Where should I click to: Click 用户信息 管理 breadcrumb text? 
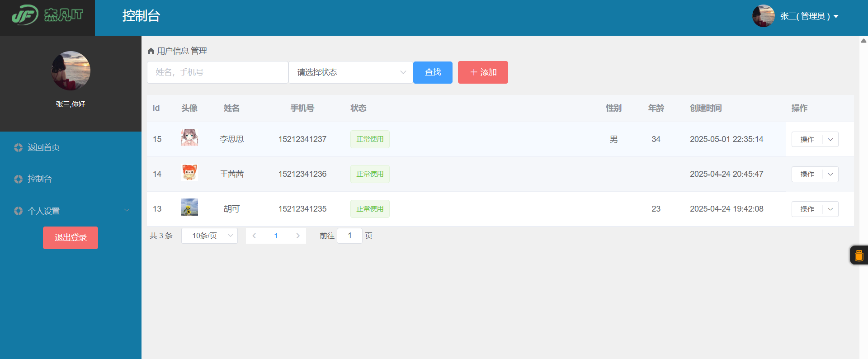point(182,51)
